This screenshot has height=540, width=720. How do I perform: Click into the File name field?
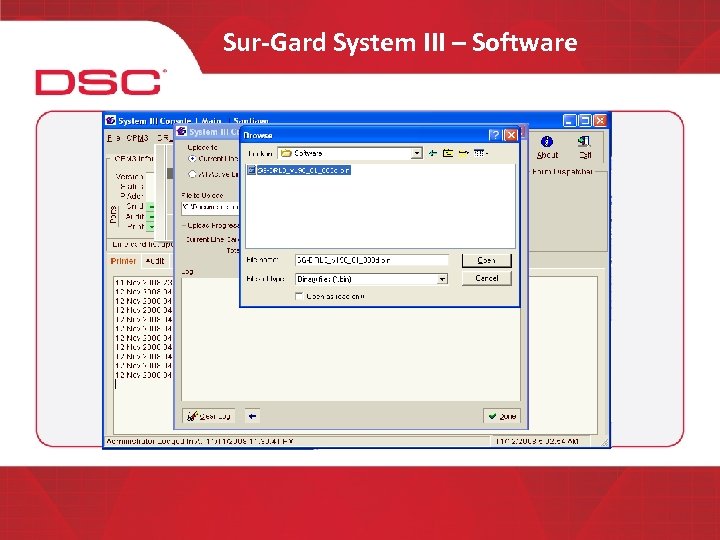coord(371,260)
